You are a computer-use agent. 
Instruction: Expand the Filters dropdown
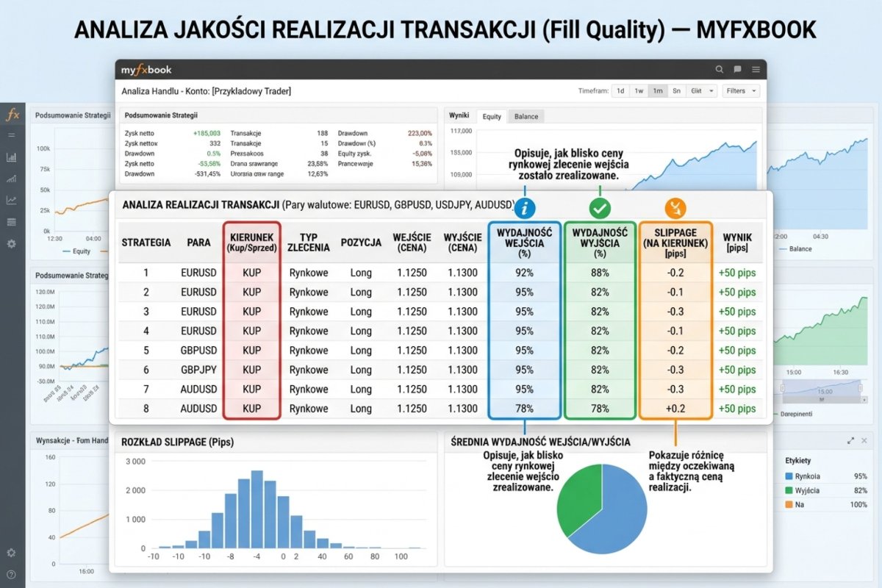click(x=740, y=90)
